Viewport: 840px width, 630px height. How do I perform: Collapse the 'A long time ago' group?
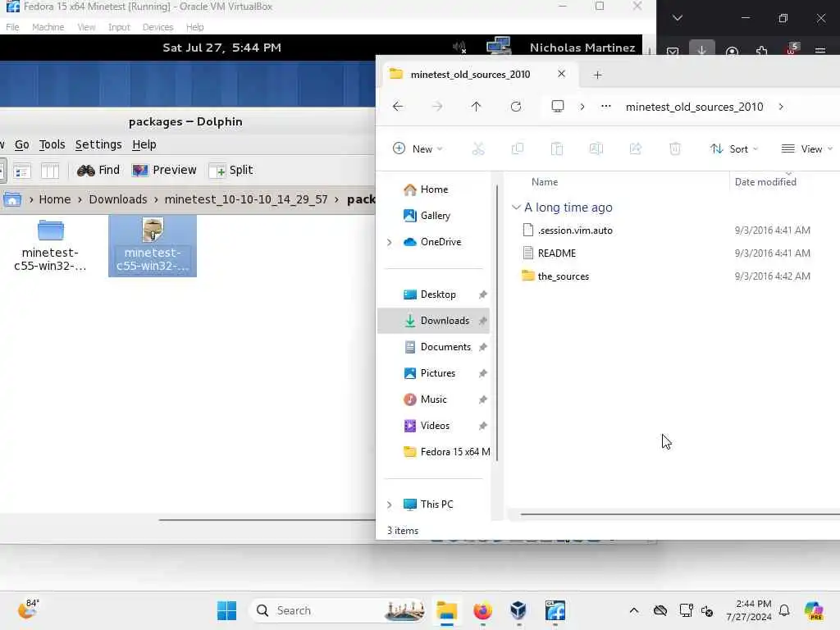pos(516,208)
